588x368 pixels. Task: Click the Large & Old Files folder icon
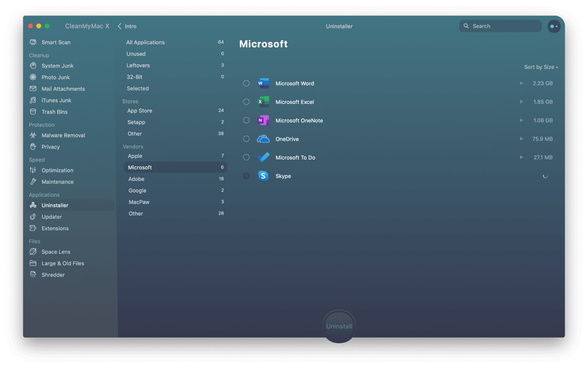point(33,263)
